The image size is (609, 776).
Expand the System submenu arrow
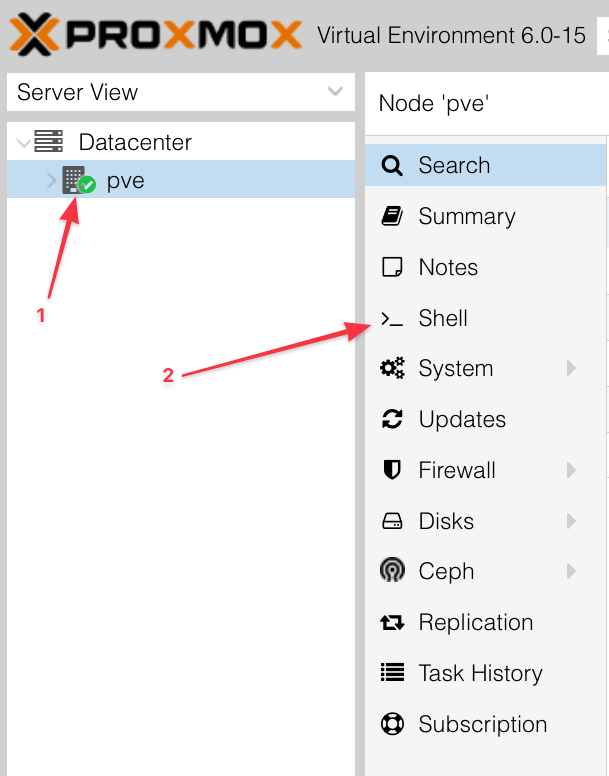click(x=571, y=368)
